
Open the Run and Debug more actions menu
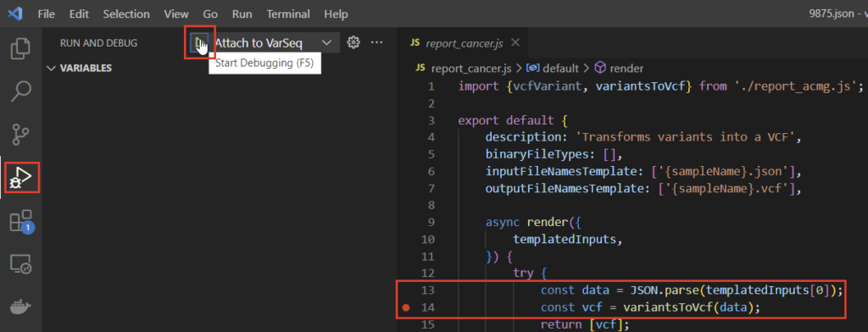click(377, 42)
